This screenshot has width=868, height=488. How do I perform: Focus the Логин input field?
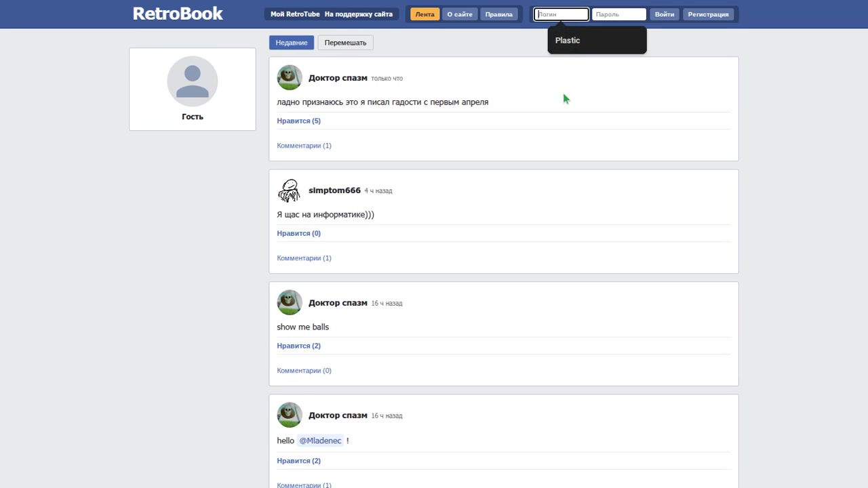point(561,14)
